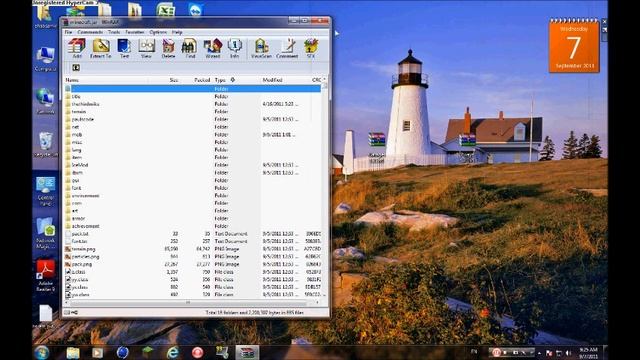Open the Help menu
This screenshot has height=360, width=640.
pyautogui.click(x=177, y=32)
